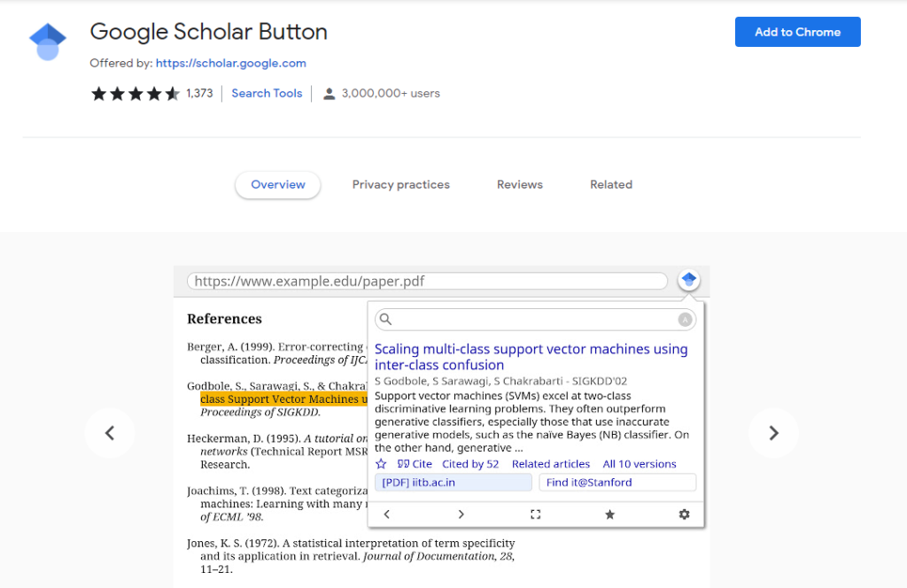Go to next result in the popup footer
The height and width of the screenshot is (588, 907).
tap(461, 514)
